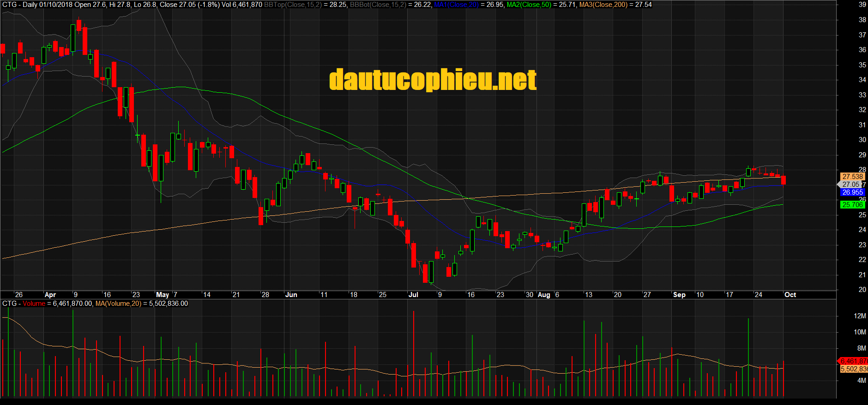This screenshot has width=868, height=405.
Task: Click the blue 26.955 price tag
Action: pos(852,192)
